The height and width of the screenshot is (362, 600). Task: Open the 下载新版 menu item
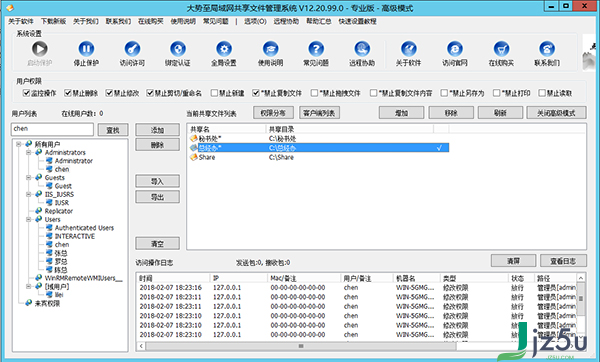click(54, 21)
